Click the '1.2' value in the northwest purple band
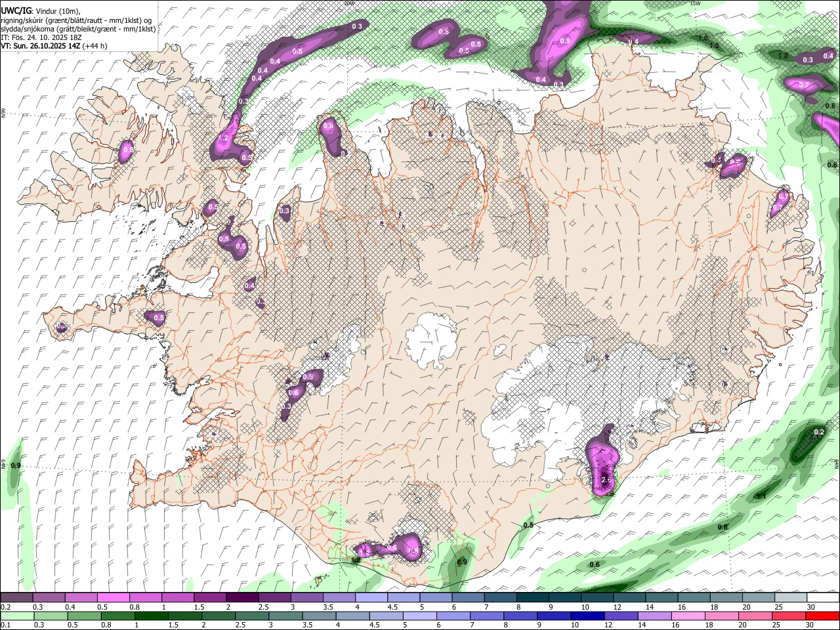 tap(223, 138)
